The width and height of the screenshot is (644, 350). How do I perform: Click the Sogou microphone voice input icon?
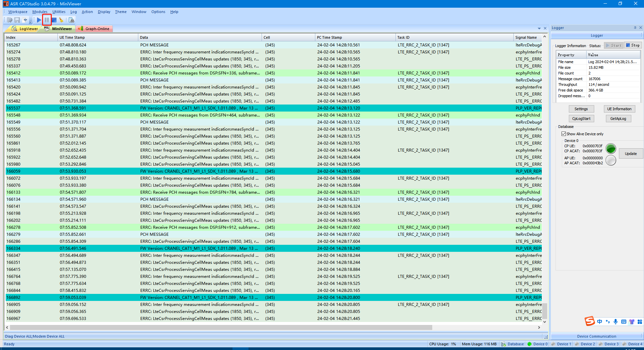[616, 322]
